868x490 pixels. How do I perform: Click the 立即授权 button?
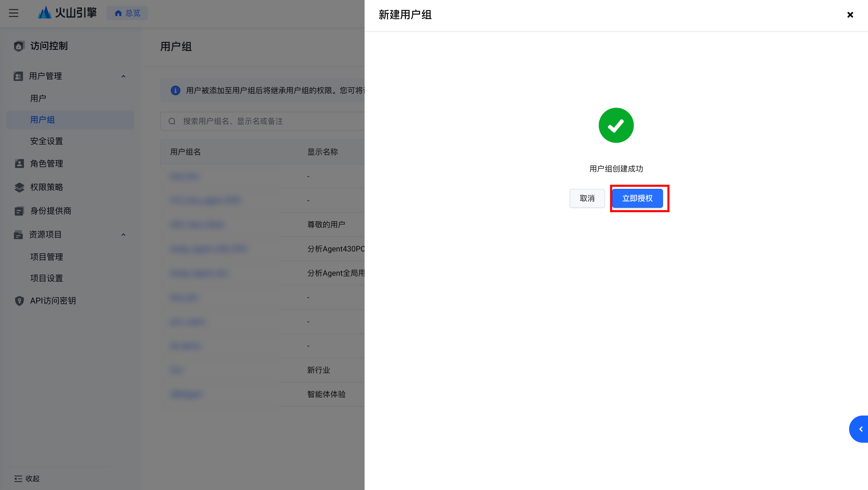637,198
